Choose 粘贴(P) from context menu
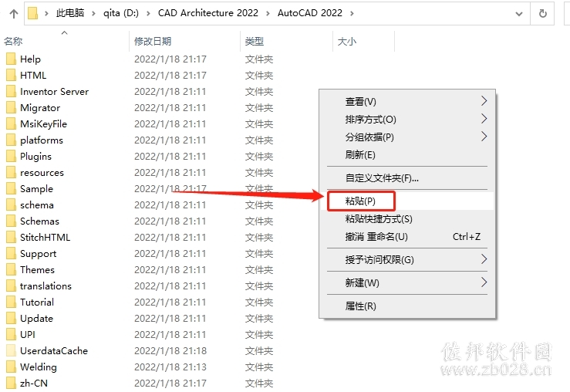 pos(407,201)
